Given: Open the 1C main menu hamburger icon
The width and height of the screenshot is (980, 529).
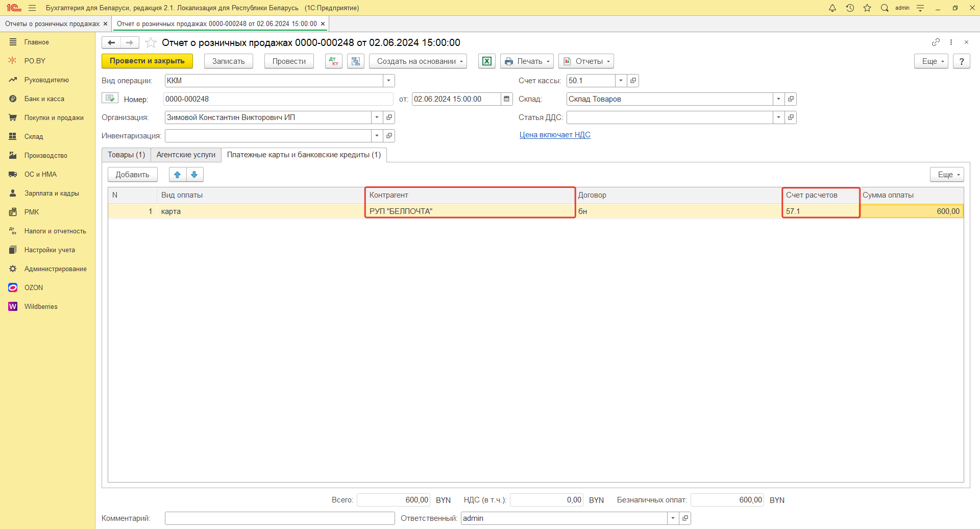Looking at the screenshot, I should pos(32,8).
